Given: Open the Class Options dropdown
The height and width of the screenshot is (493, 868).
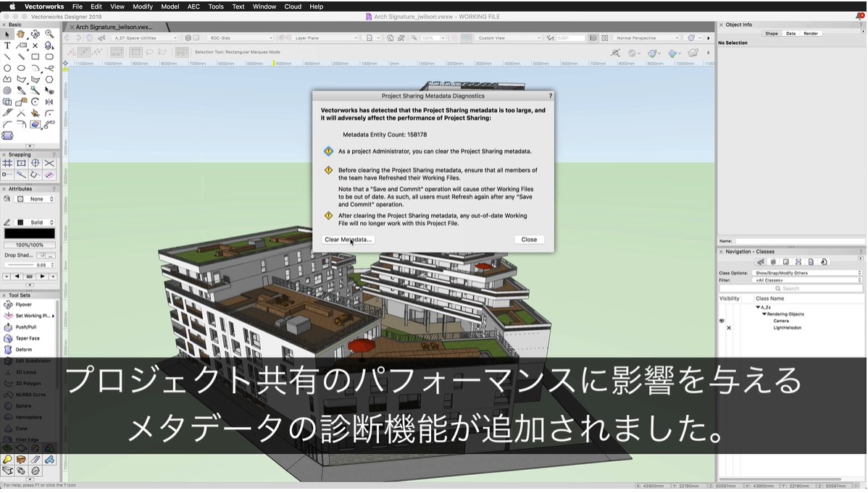Looking at the screenshot, I should [808, 273].
